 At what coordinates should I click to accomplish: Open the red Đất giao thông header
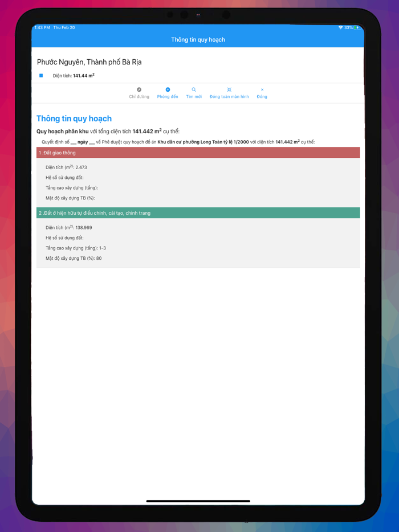pos(198,153)
